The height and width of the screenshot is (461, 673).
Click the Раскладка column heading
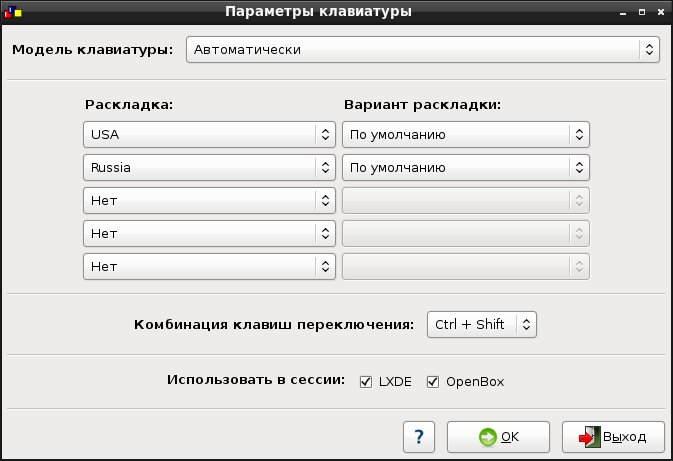coord(129,105)
